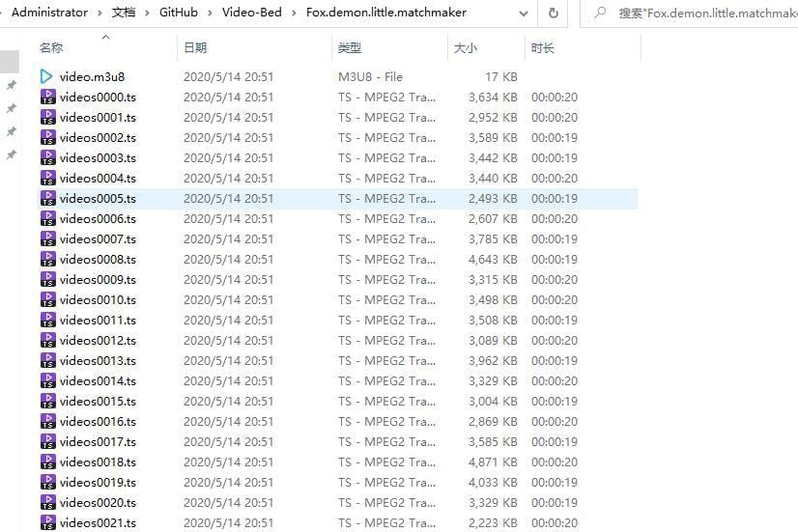Click the icon of videos0015.ts

[x=48, y=401]
